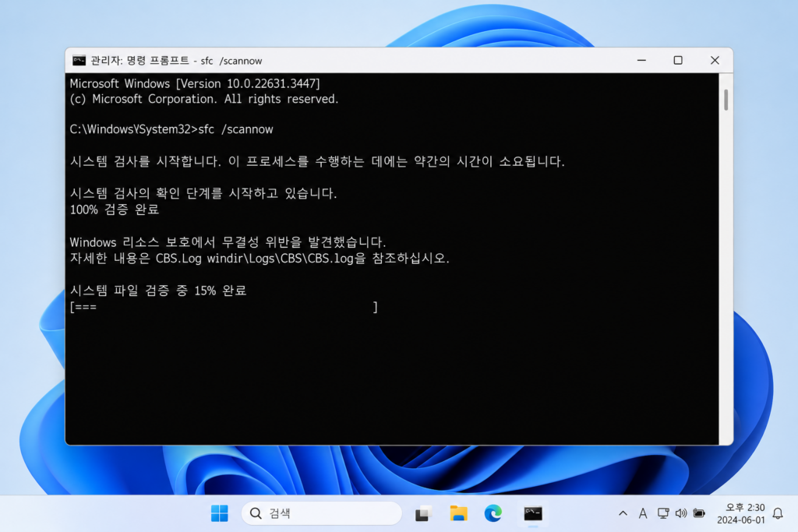Click the '(c) Microsoft Corporation. All rights reserved.' line

click(x=204, y=99)
